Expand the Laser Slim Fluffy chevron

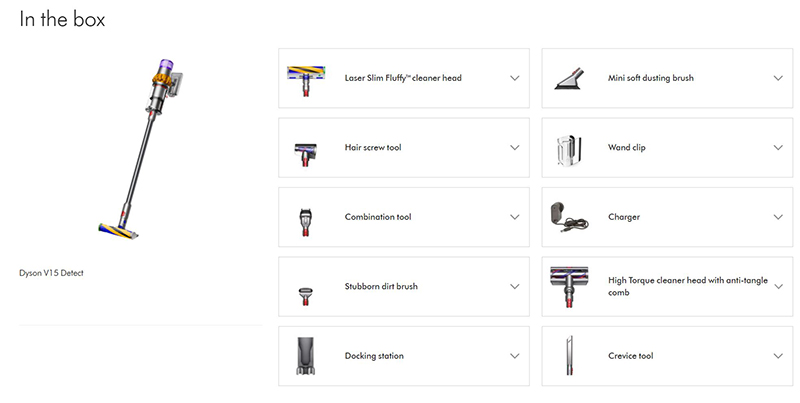coord(515,78)
